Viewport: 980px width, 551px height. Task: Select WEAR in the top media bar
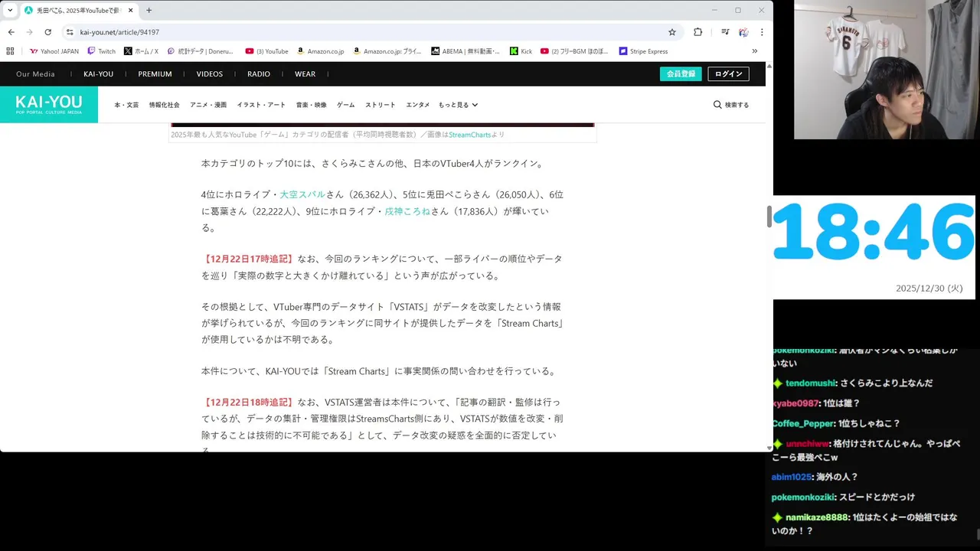coord(305,74)
